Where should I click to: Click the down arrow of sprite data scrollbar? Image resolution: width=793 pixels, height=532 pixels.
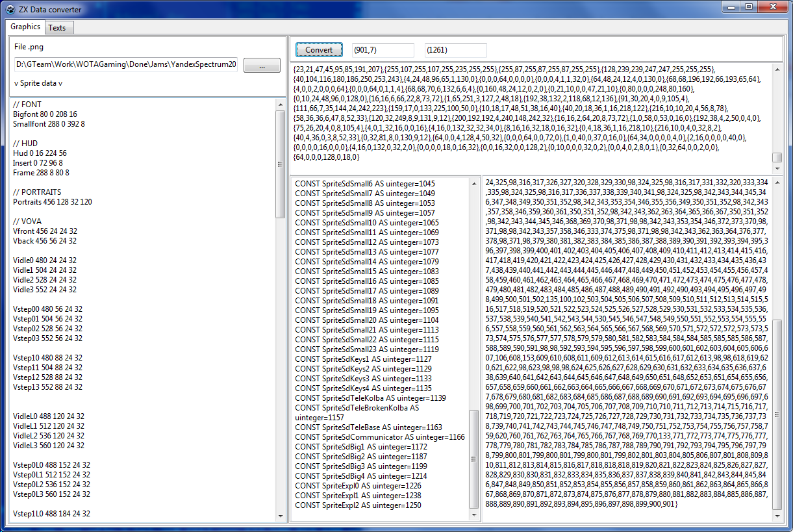point(281,516)
